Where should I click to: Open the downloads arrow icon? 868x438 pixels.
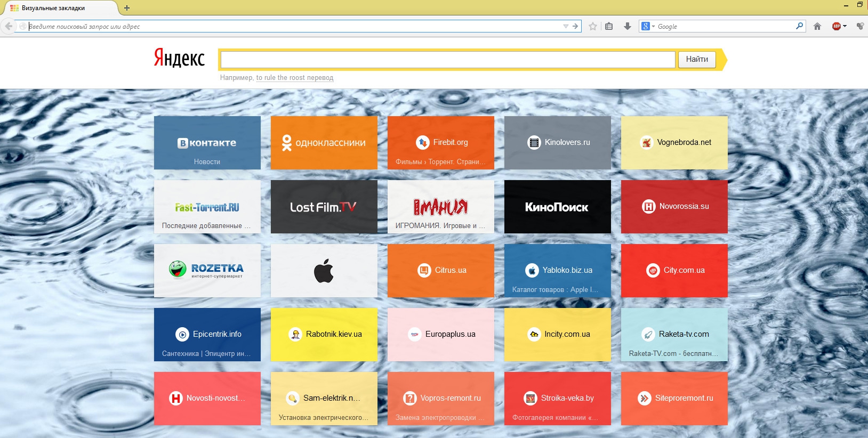pos(628,26)
